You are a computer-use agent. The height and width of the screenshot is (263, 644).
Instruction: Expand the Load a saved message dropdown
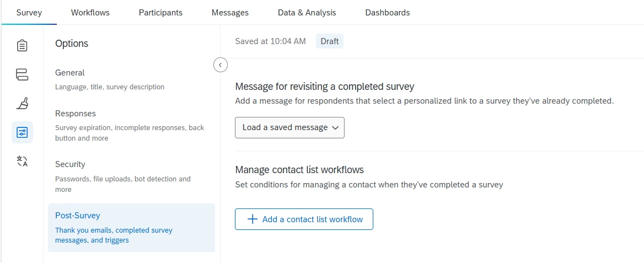[289, 127]
